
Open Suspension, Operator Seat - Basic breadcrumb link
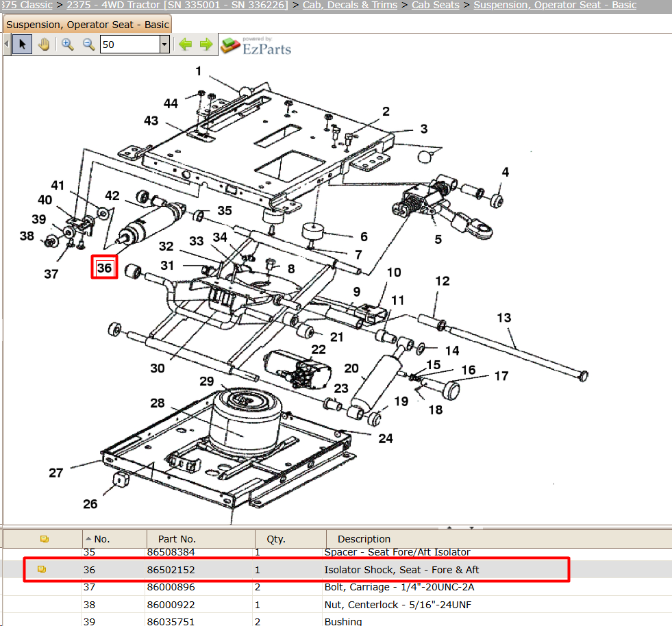coord(555,5)
